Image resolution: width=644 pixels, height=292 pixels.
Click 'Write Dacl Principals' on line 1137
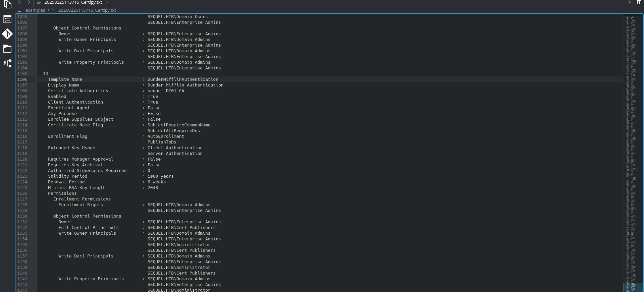pyautogui.click(x=86, y=256)
